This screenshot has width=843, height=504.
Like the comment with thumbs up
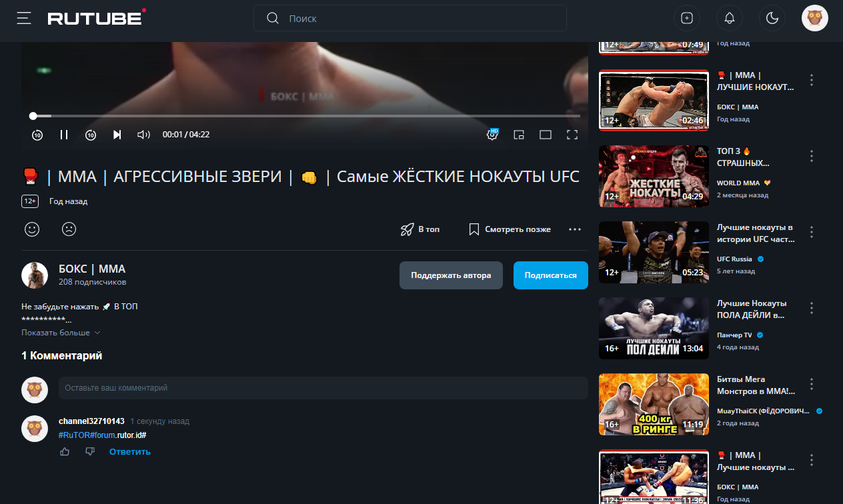coord(65,452)
